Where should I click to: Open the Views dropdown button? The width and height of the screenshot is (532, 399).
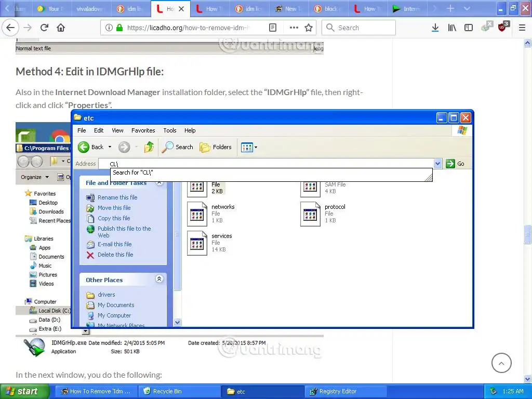(x=249, y=147)
